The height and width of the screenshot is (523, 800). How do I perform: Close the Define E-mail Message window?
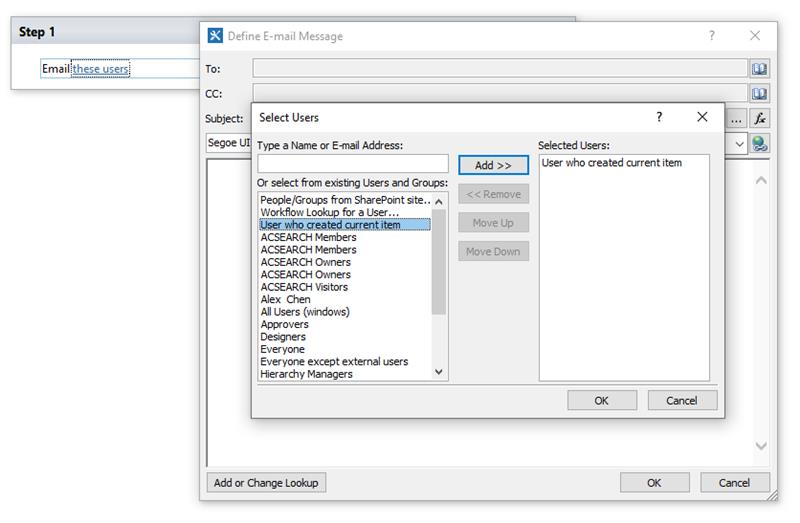click(755, 35)
